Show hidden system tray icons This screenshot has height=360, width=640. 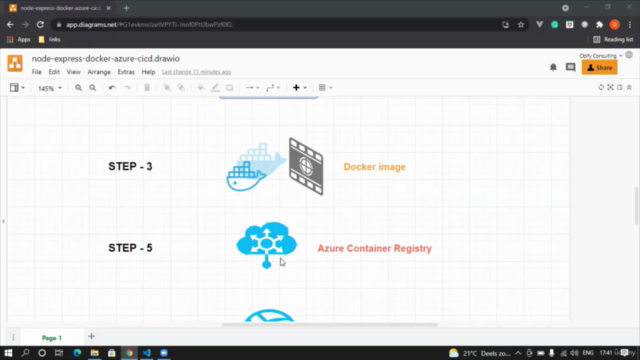[518, 353]
